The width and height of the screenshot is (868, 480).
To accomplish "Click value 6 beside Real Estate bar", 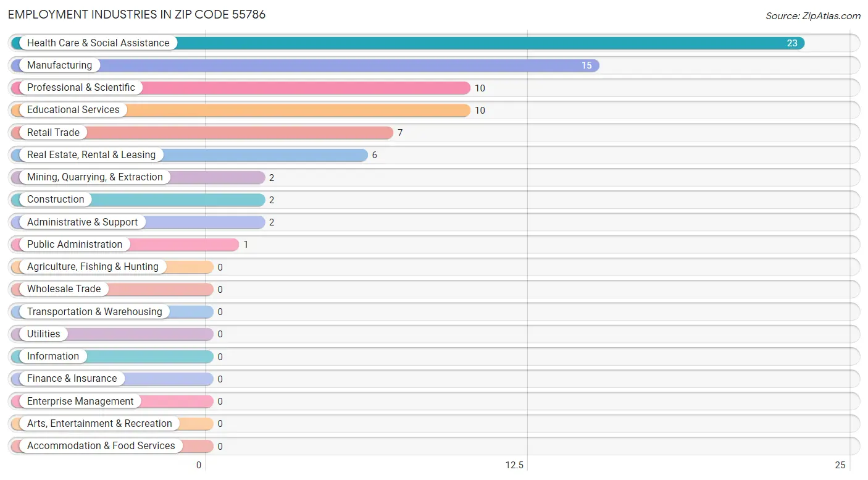I will coord(374,155).
